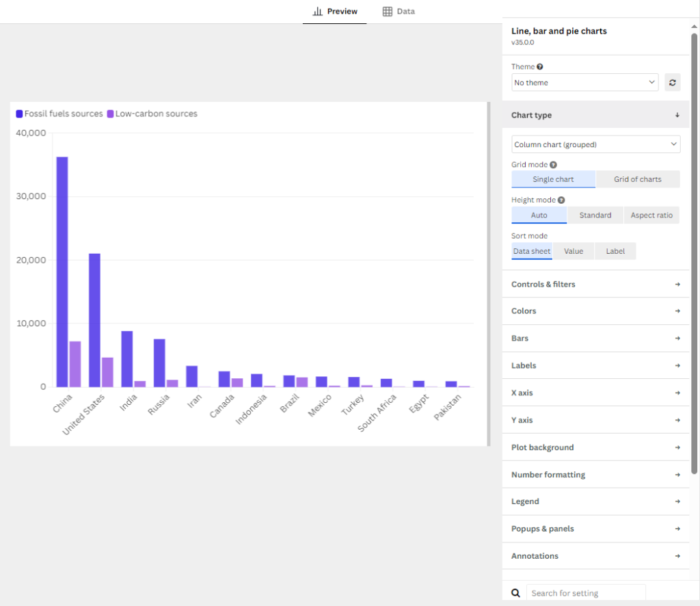Viewport: 700px width, 606px height.
Task: Click the Low-carbon sources legend swatch
Action: click(110, 114)
